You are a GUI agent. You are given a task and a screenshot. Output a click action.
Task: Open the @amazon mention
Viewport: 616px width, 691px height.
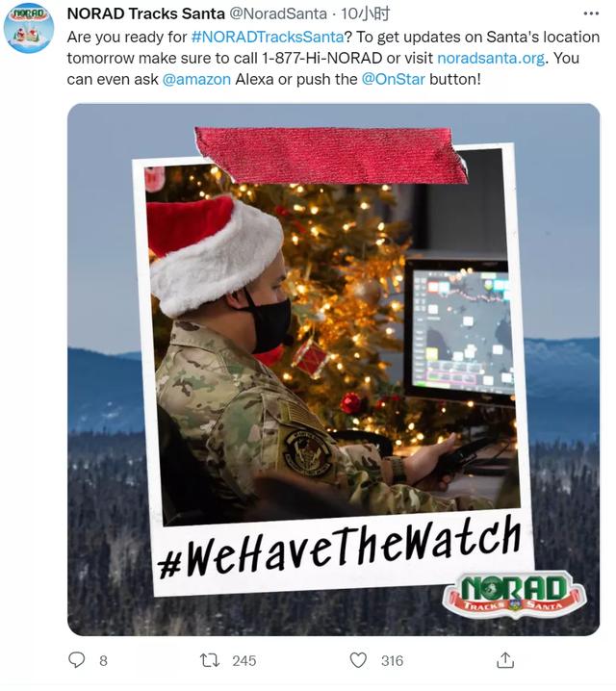coord(196,79)
